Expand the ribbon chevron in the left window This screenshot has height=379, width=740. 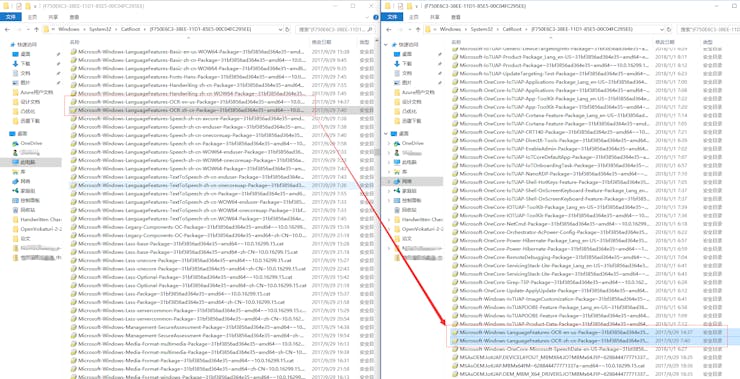pyautogui.click(x=366, y=17)
